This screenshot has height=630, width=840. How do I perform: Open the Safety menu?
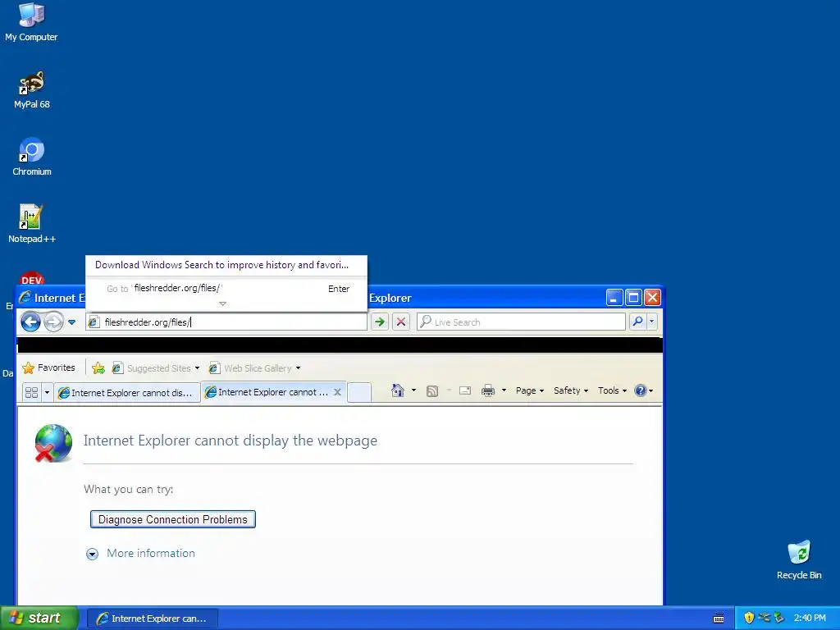(571, 390)
